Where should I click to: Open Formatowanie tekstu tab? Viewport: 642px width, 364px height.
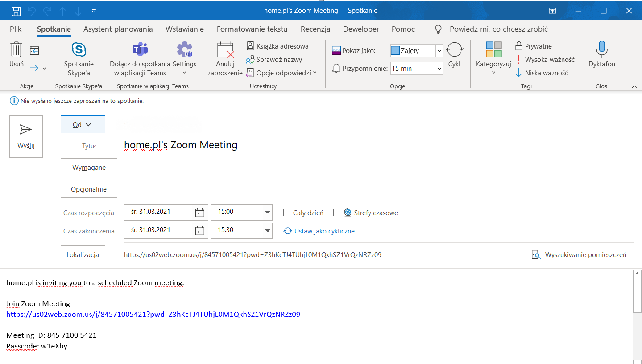(x=252, y=29)
